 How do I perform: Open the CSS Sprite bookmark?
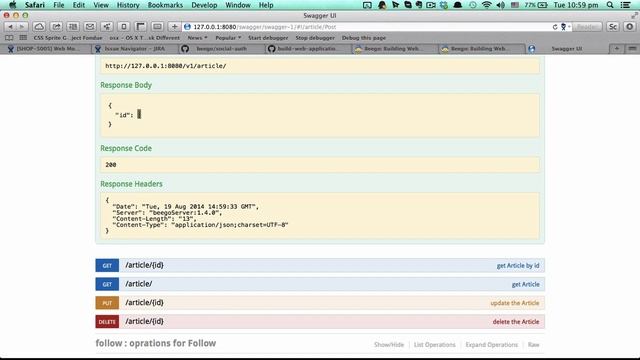click(x=68, y=38)
